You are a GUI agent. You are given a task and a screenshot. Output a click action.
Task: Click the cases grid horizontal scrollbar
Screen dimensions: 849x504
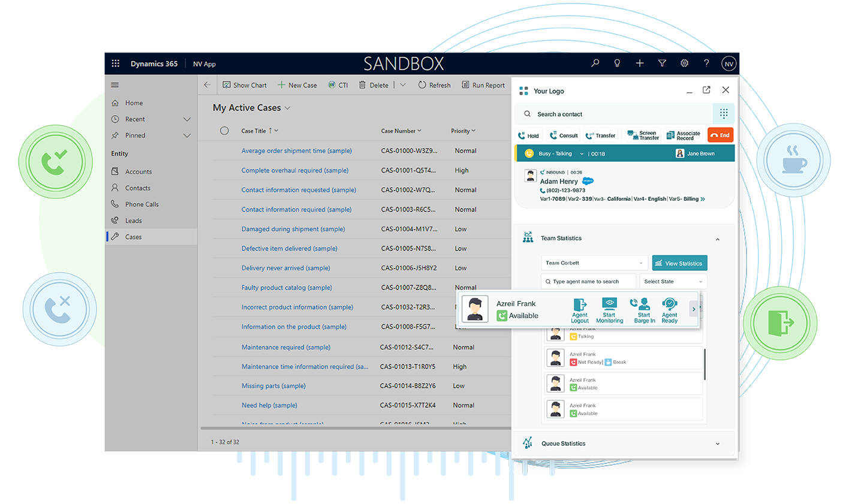coord(355,428)
